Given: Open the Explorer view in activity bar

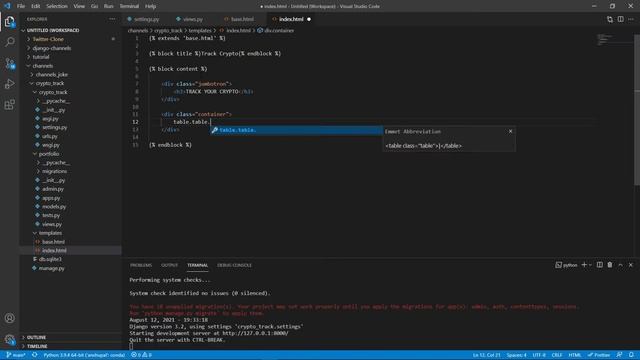Looking at the screenshot, I should coord(9,21).
